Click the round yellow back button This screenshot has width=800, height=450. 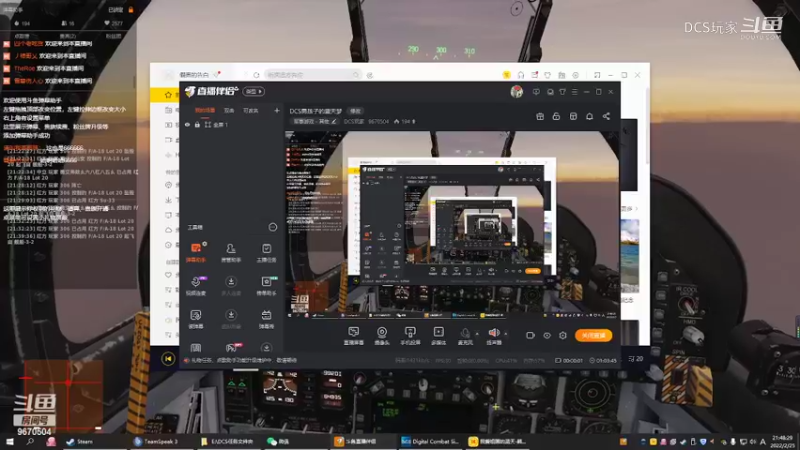point(168,359)
